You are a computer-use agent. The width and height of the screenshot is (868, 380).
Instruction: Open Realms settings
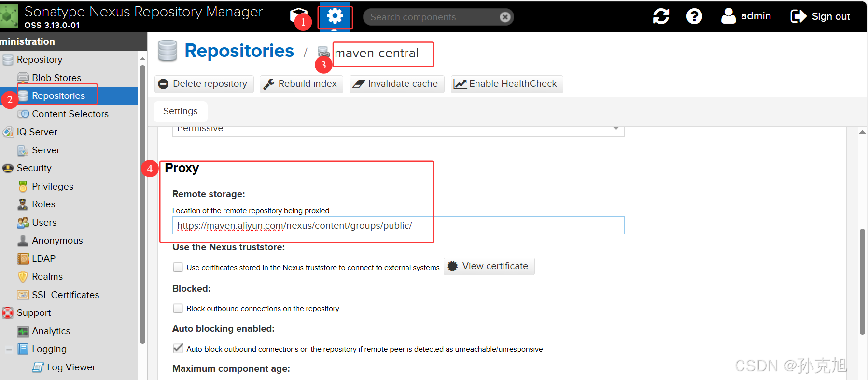pos(47,276)
